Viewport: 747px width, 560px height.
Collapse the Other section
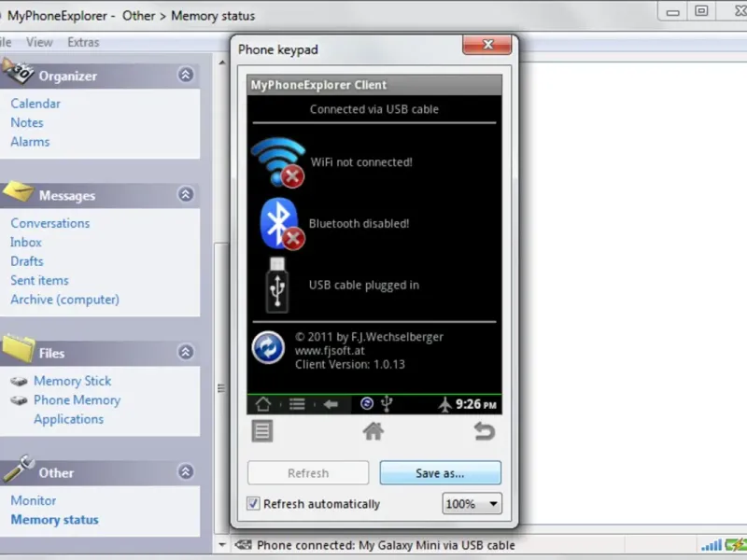[x=185, y=471]
